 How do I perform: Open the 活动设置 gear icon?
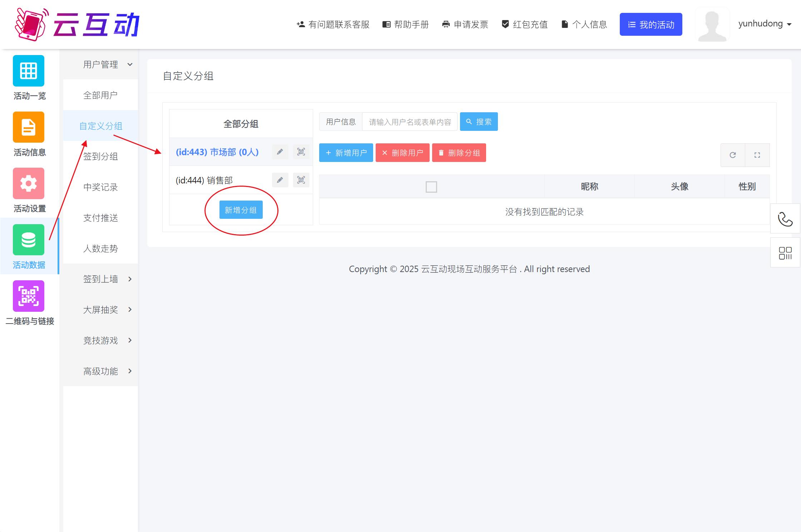click(x=29, y=183)
